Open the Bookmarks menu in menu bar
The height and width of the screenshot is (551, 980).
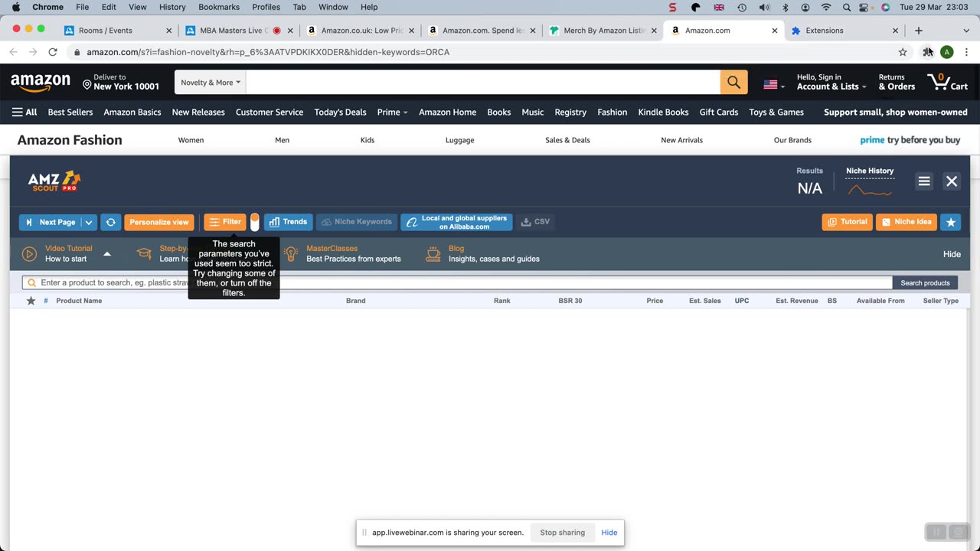click(x=218, y=7)
